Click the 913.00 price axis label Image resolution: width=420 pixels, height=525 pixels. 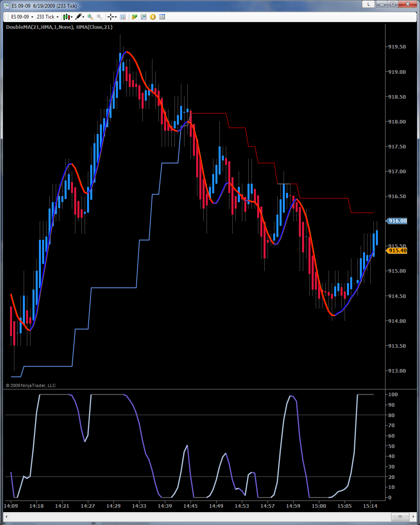coord(397,371)
